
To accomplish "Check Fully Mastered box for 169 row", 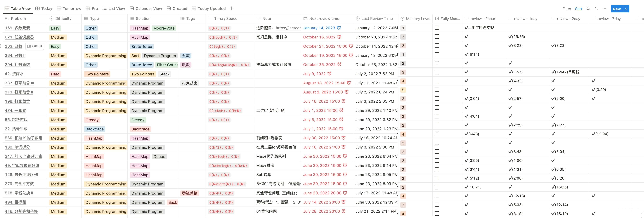I will (x=437, y=28).
